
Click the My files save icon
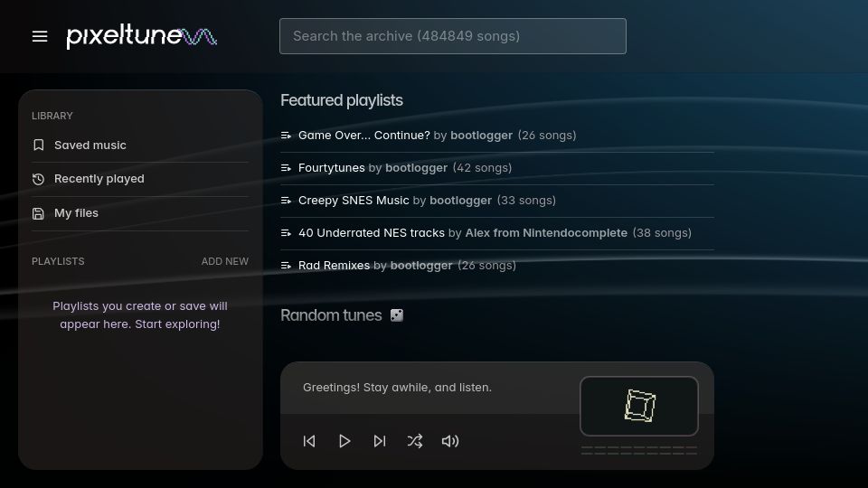(x=38, y=213)
